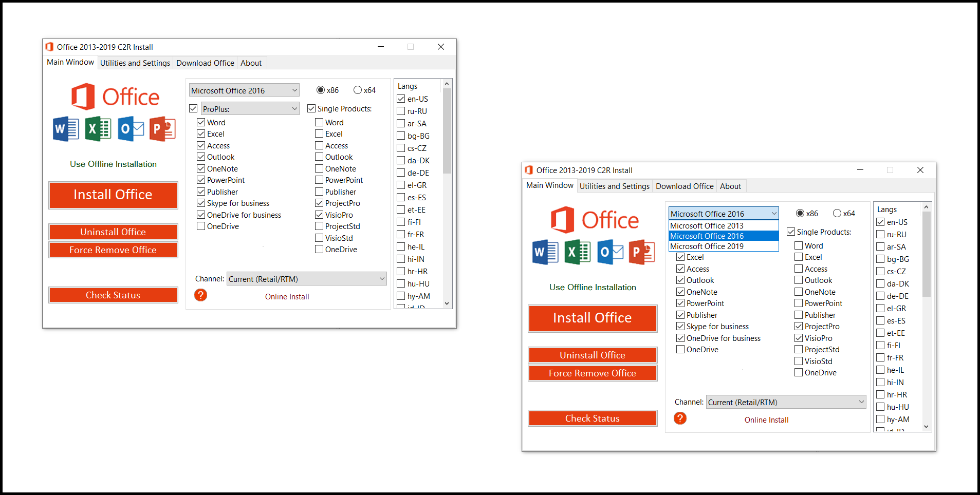This screenshot has width=980, height=495.
Task: Click the Word app icon in right window
Action: (x=545, y=252)
